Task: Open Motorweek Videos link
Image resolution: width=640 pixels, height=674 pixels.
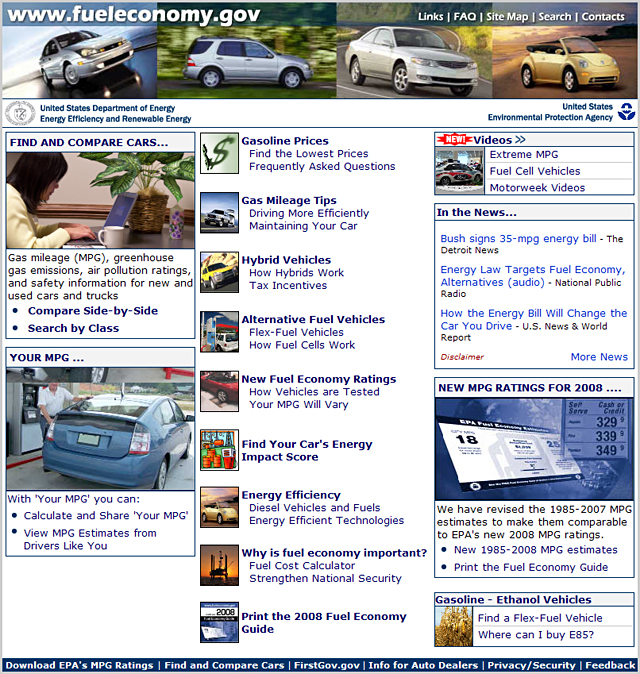Action: click(537, 188)
